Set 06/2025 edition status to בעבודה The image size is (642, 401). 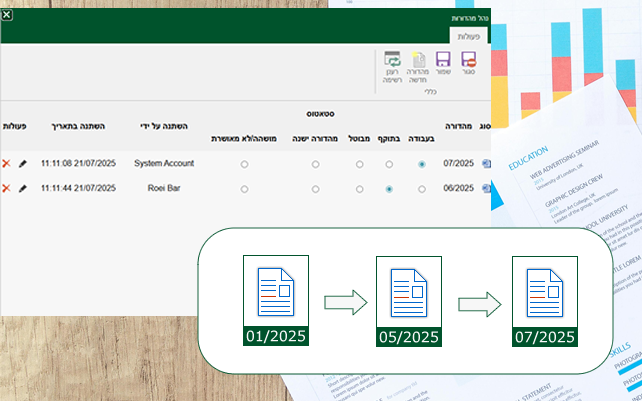422,188
